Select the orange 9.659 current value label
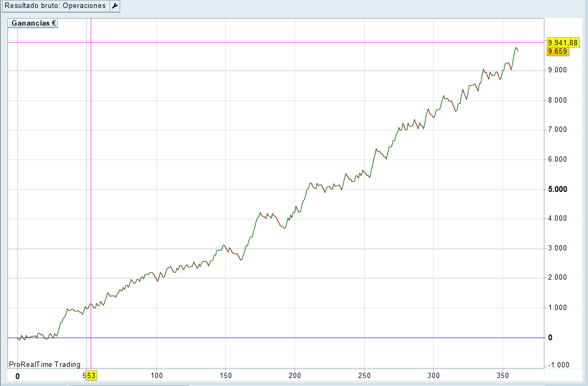 click(557, 51)
